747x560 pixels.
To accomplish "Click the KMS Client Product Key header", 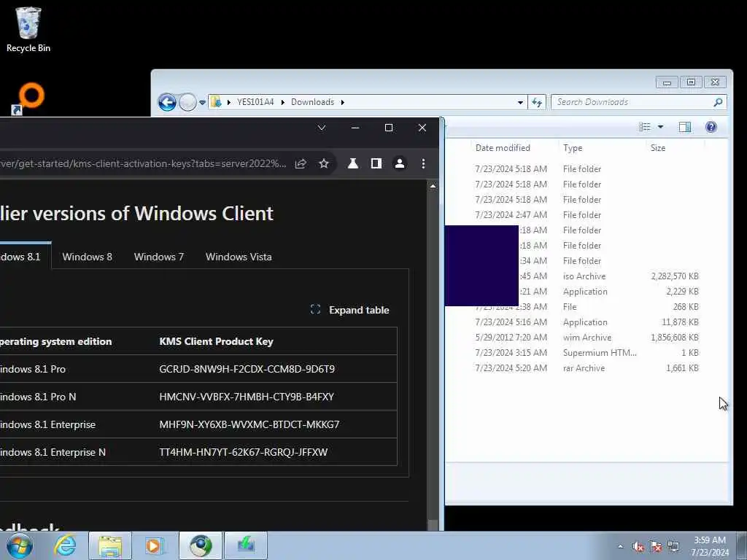I will tap(216, 341).
